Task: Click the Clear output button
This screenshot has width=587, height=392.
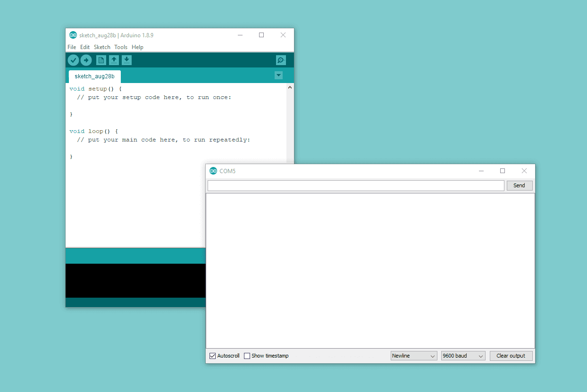Action: (511, 356)
